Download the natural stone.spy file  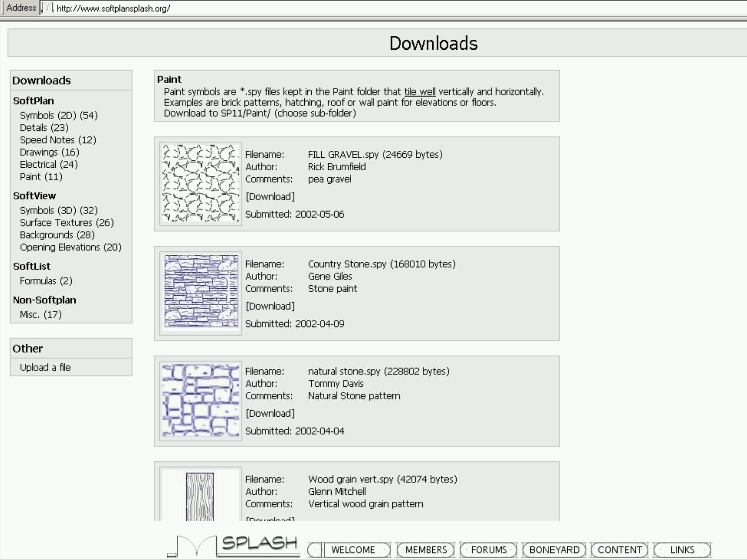[270, 413]
